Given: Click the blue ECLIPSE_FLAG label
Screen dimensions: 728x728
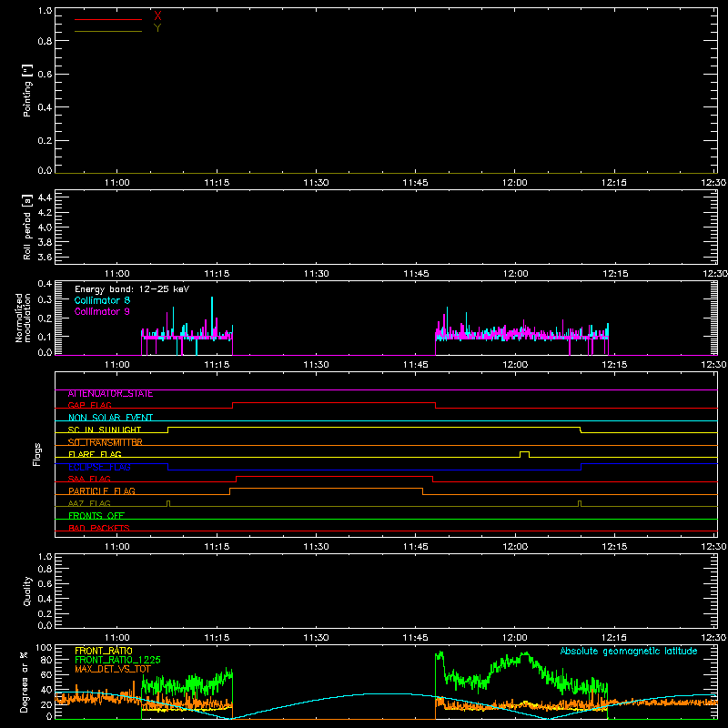Looking at the screenshot, I should pyautogui.click(x=99, y=467).
